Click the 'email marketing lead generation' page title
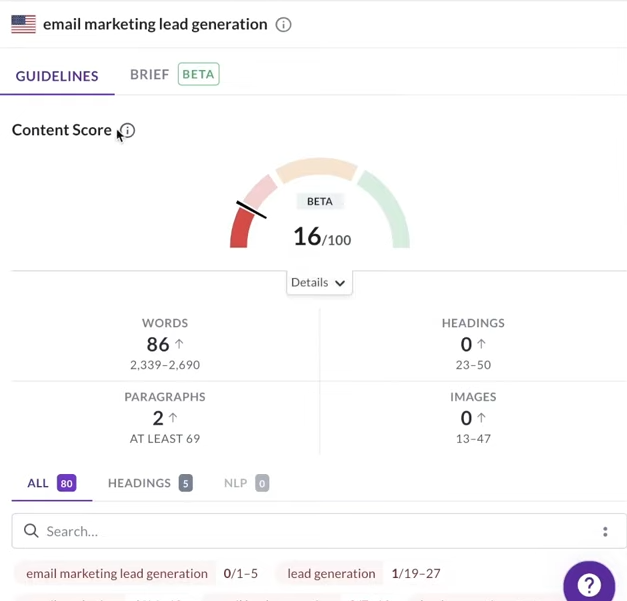The image size is (627, 601). click(155, 24)
